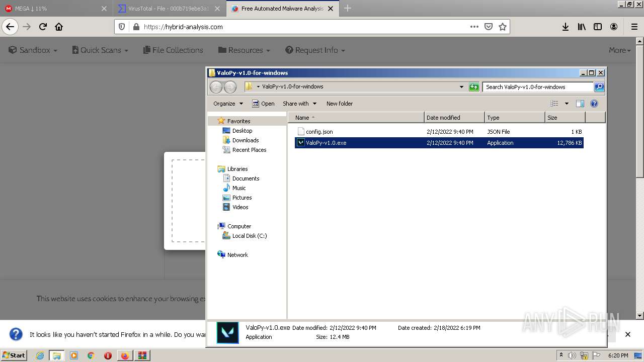Click Explorer search magnifier button

click(599, 86)
